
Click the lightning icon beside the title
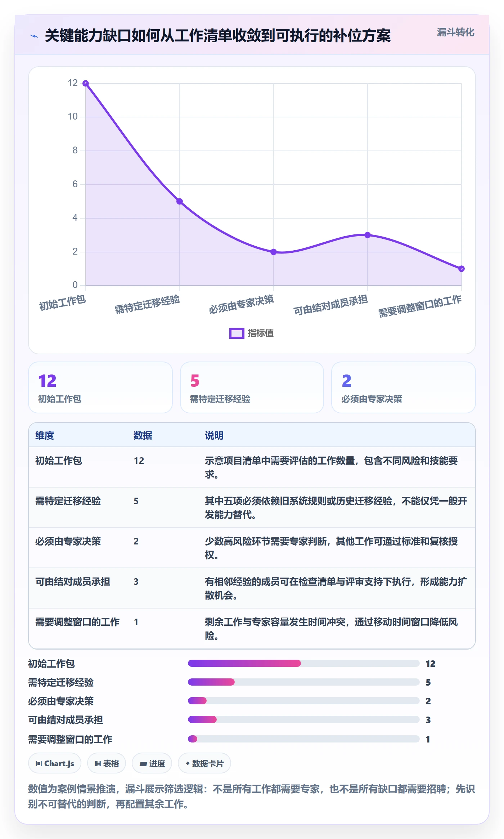point(34,36)
